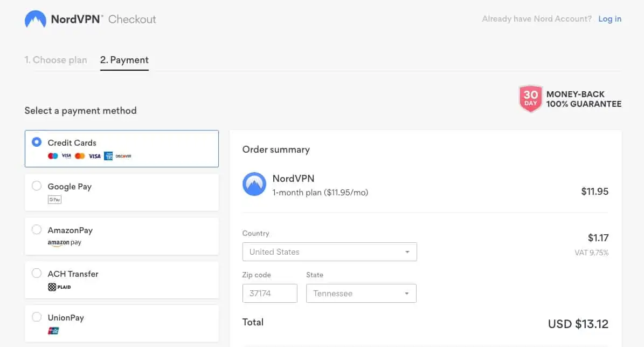The image size is (644, 347).
Task: Click the NordVPN logo in the header
Action: pos(36,19)
